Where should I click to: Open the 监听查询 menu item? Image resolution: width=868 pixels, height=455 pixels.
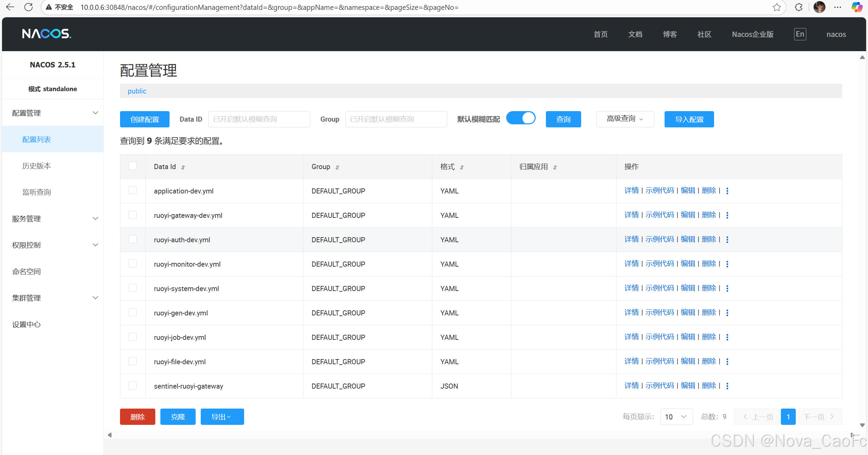click(53, 192)
